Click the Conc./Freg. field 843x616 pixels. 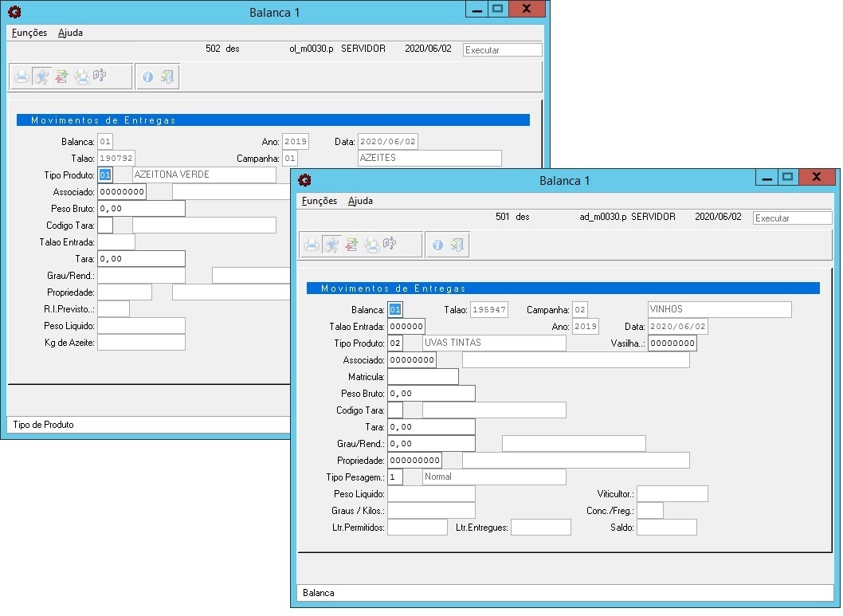point(650,511)
